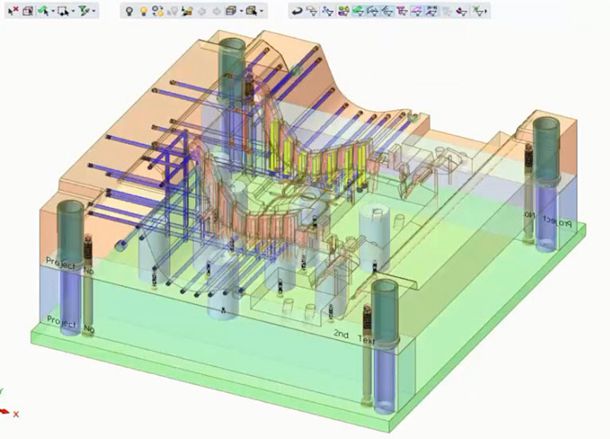Click the wireframe box icon beside red X
This screenshot has height=439, width=610.
(29, 10)
